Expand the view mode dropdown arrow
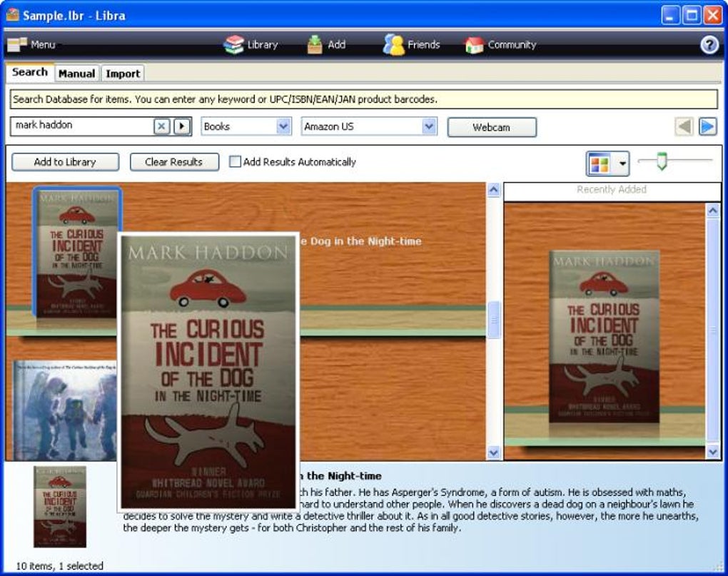 [622, 164]
